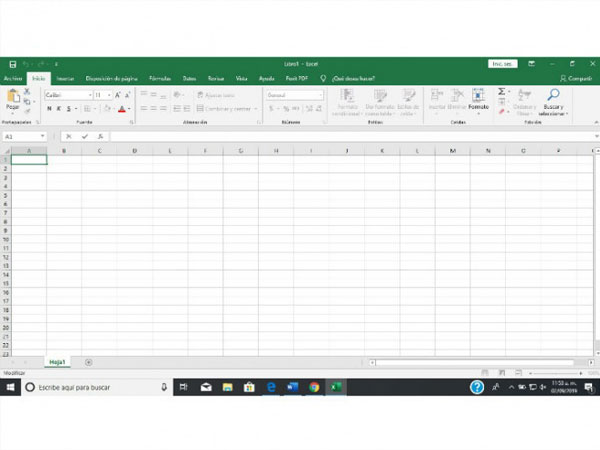Toggle underline (S) formatting

coord(69,109)
